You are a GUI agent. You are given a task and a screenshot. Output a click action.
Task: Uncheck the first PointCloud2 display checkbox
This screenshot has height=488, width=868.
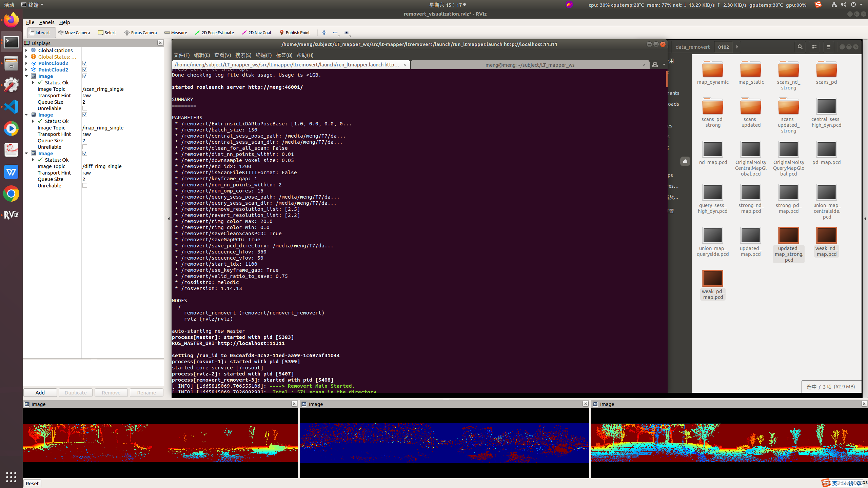point(85,63)
